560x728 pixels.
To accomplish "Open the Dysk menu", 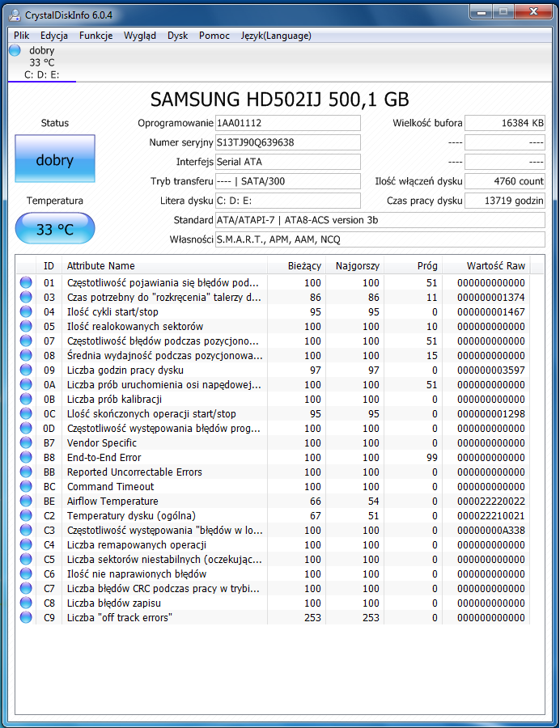I will (x=177, y=36).
